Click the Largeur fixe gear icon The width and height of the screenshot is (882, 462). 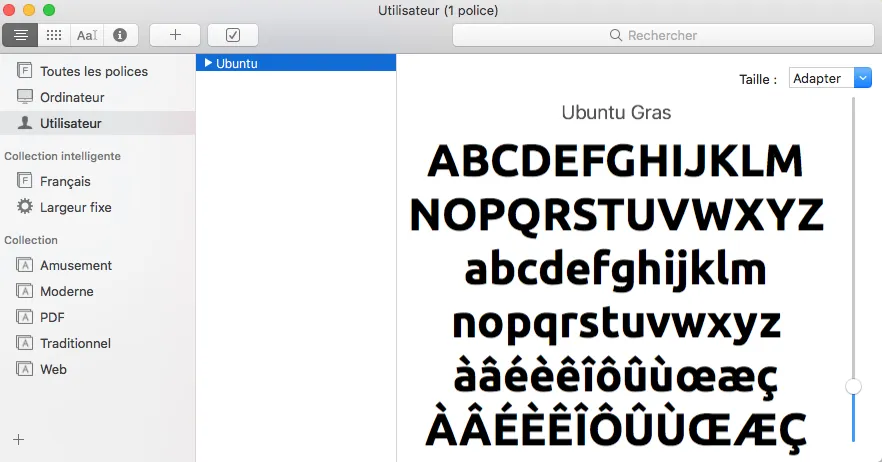tap(24, 206)
